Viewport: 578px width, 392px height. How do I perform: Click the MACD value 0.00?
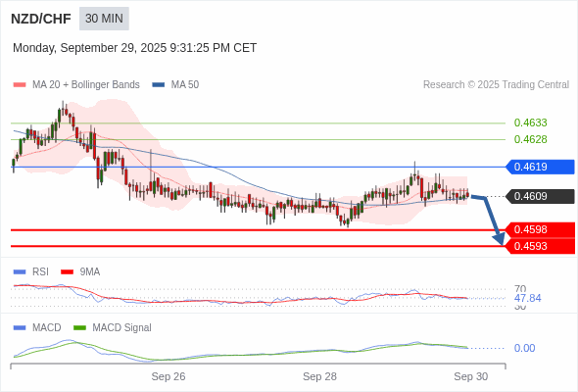pos(524,348)
